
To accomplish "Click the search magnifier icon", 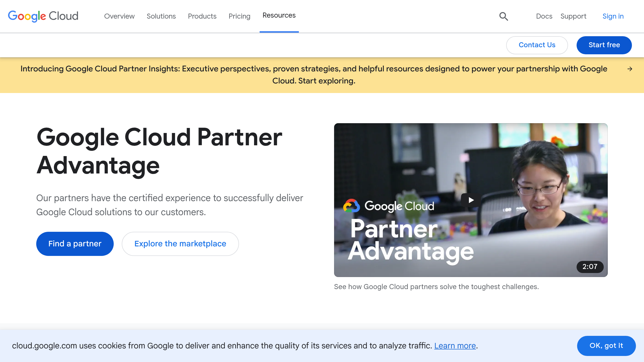I will pyautogui.click(x=504, y=16).
